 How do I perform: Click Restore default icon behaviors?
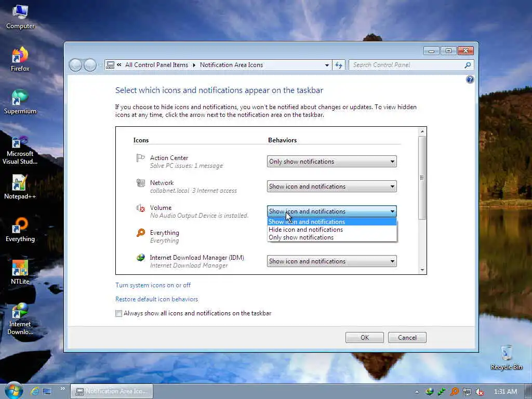click(156, 299)
